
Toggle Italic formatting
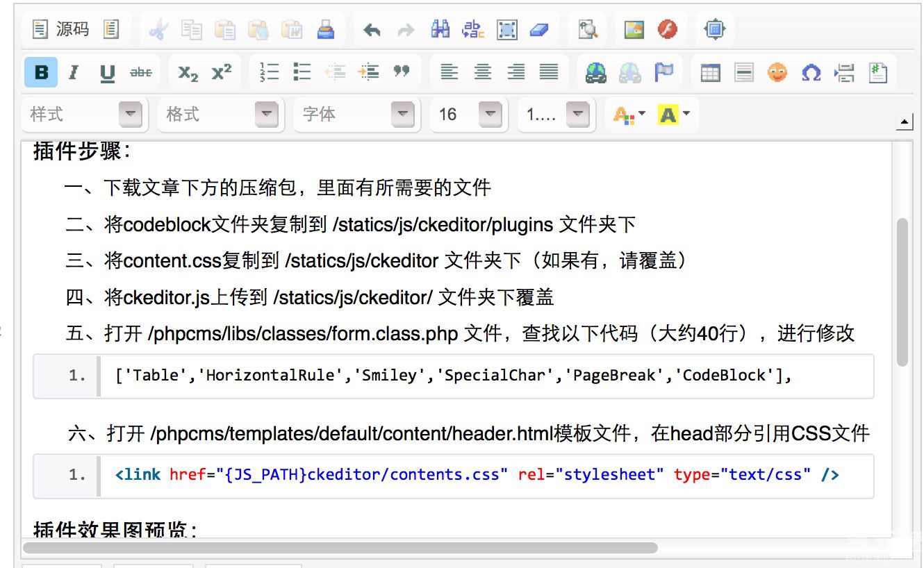point(74,72)
